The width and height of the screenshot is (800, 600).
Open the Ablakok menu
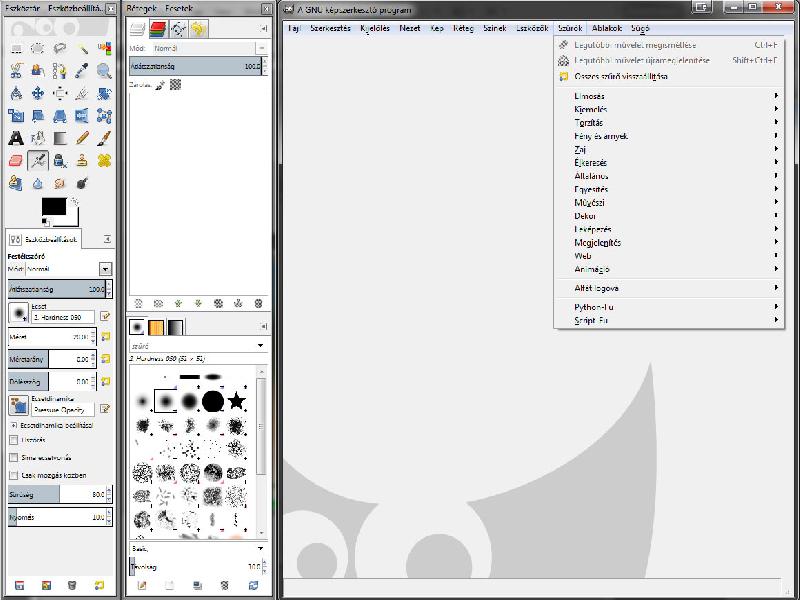pos(607,29)
